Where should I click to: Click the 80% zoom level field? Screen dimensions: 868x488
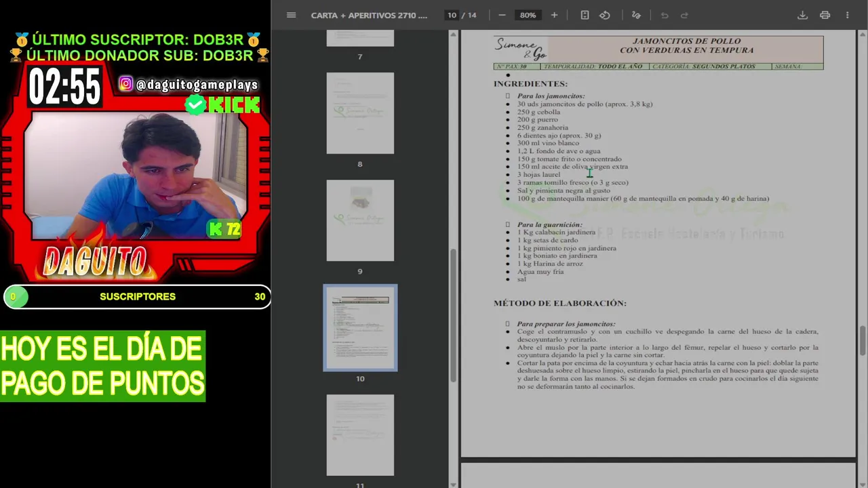pos(528,15)
